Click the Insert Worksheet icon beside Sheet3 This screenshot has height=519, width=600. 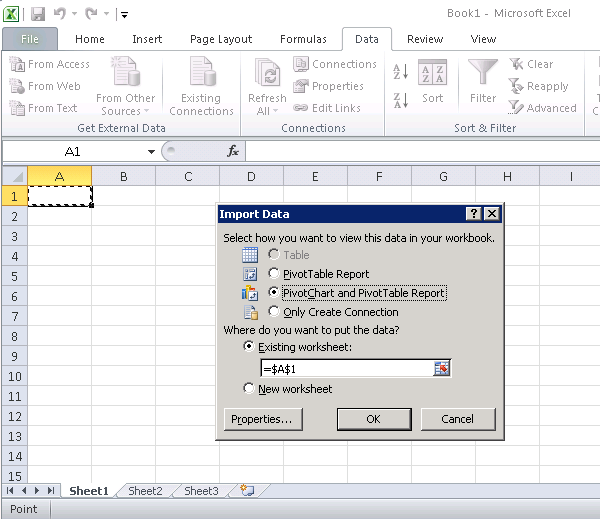click(x=247, y=491)
